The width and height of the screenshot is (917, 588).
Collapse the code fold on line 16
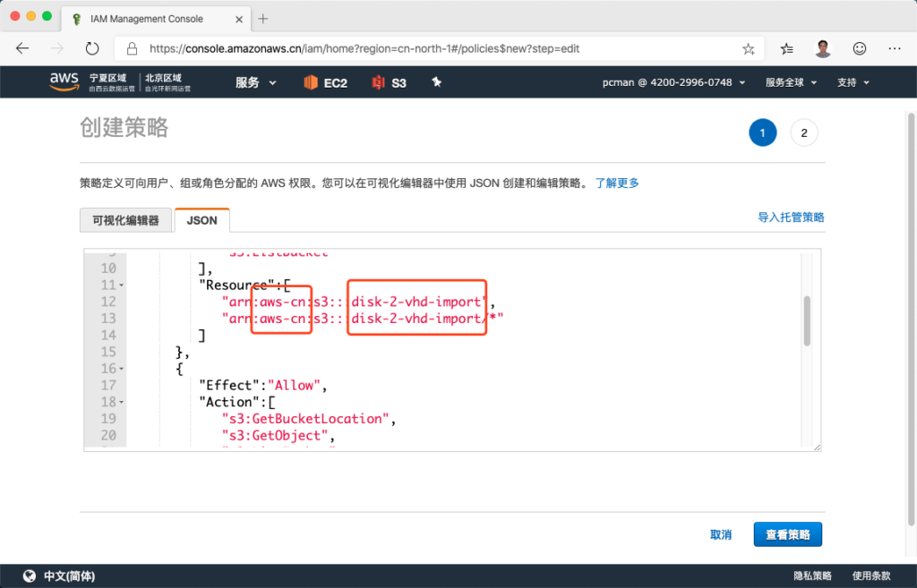pos(122,369)
